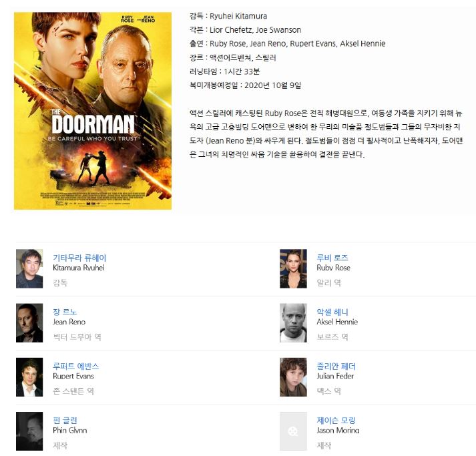Open the 악셀 헤니 name link
This screenshot has height=456, width=476.
click(332, 312)
